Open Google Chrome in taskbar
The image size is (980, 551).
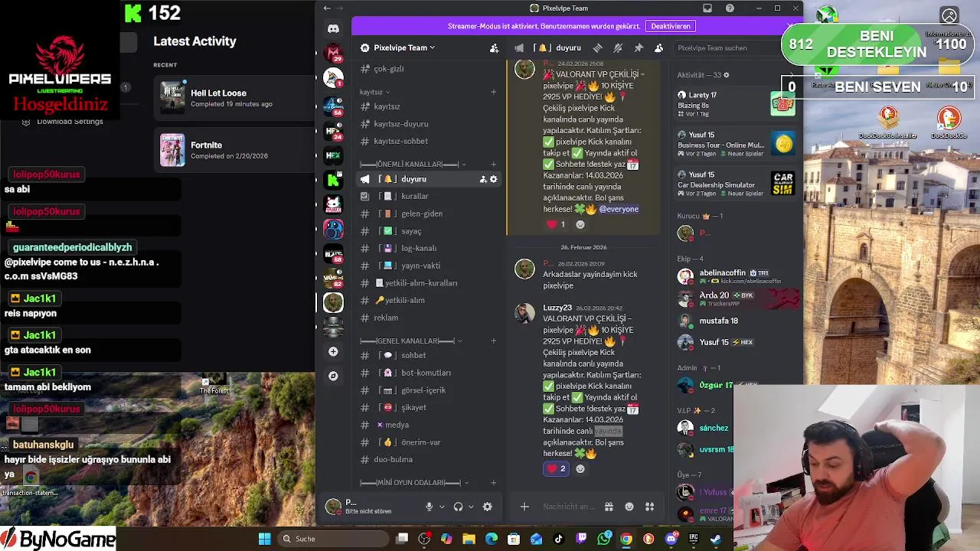point(626,539)
